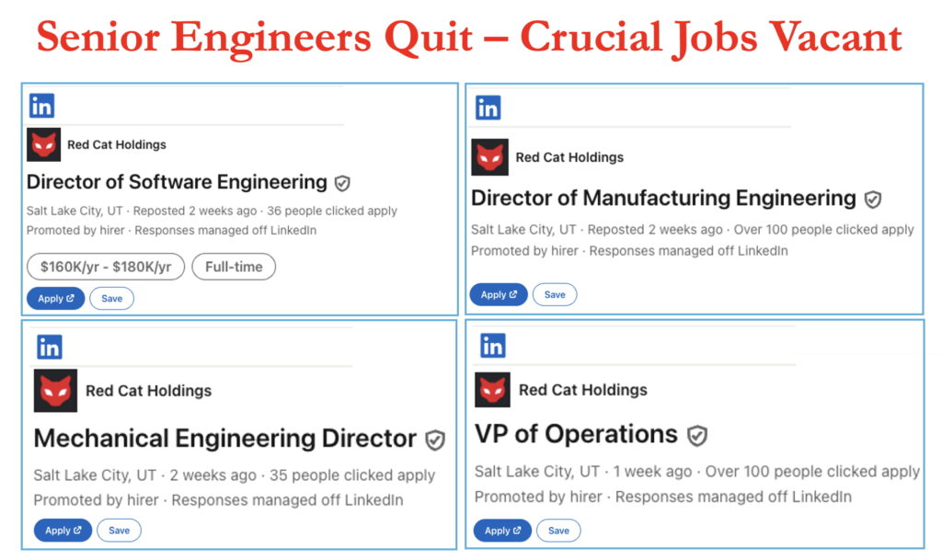The height and width of the screenshot is (560, 942).
Task: Apply to Director of Software Engineering job
Action: pos(55,299)
